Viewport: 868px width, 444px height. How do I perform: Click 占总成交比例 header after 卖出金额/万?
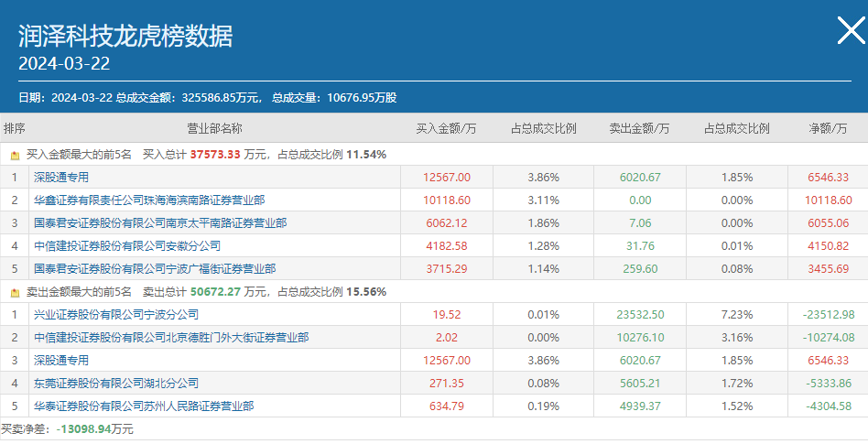click(737, 128)
